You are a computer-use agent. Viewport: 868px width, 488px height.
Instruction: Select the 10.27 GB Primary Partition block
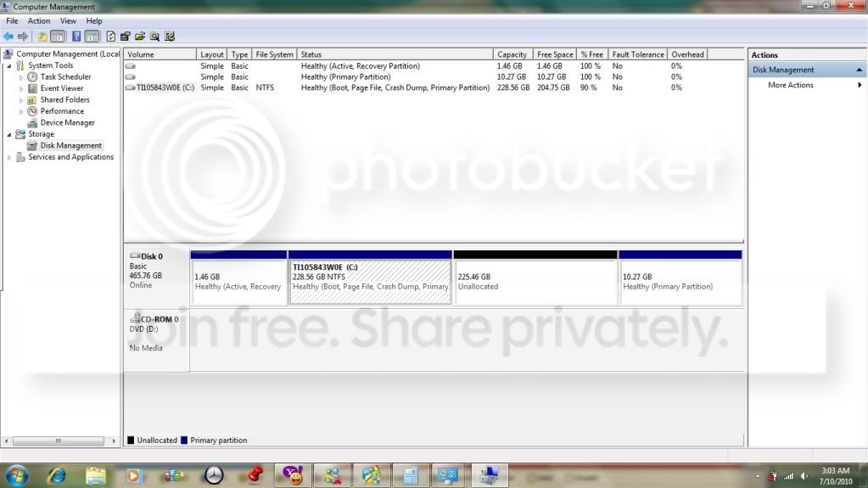click(x=680, y=278)
